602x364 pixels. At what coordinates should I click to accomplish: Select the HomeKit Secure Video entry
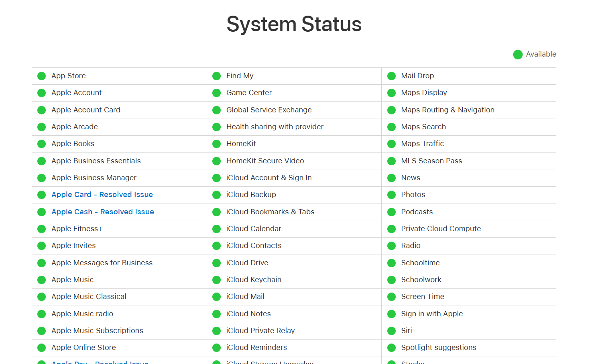pyautogui.click(x=265, y=161)
